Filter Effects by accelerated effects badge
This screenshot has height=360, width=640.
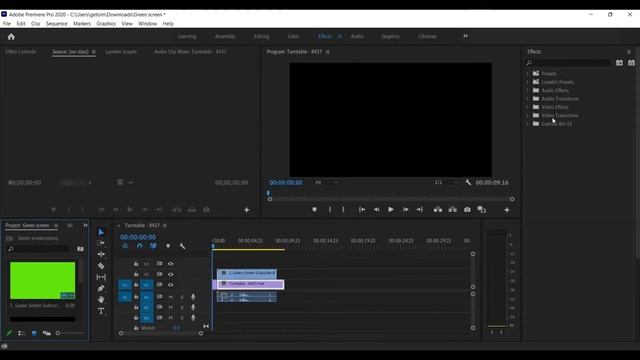pyautogui.click(x=619, y=63)
